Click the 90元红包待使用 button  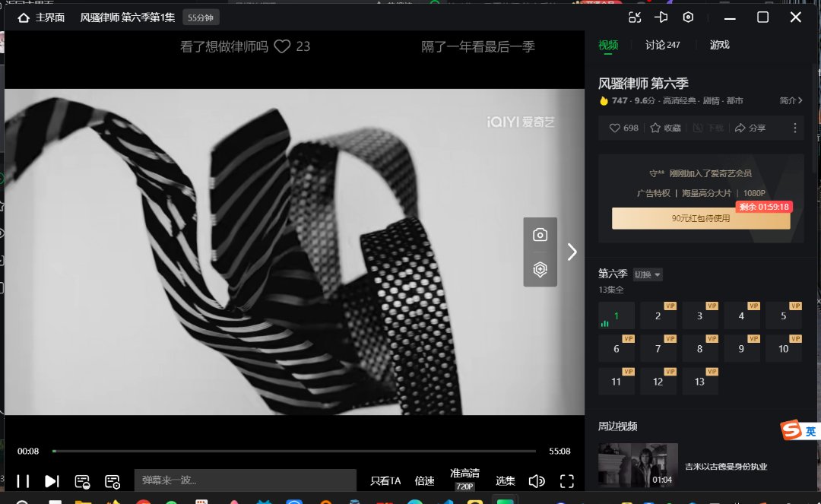700,218
